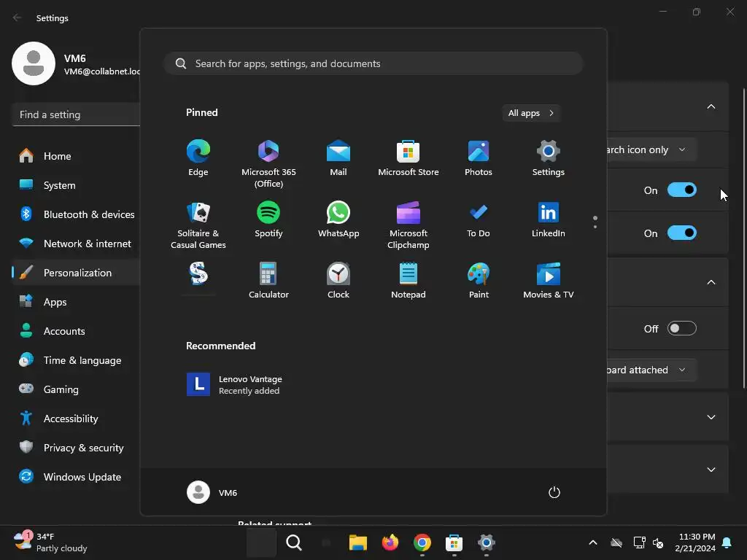Select Personalization in the sidebar
Viewport: 747px width, 560px height.
76,273
